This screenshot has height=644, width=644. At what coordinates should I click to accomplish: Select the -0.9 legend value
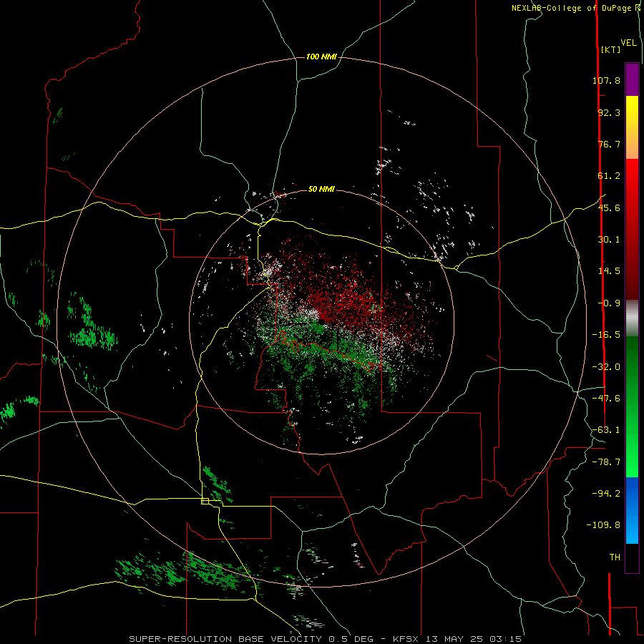[609, 303]
